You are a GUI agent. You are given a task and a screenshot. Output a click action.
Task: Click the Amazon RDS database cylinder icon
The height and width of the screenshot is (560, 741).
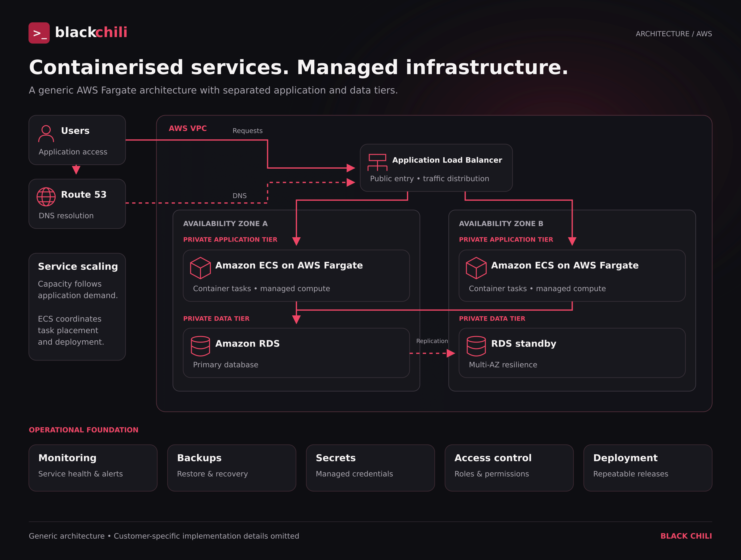[x=200, y=346]
